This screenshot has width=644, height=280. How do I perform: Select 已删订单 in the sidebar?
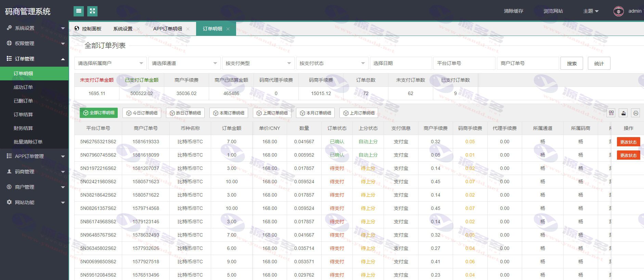[x=34, y=101]
